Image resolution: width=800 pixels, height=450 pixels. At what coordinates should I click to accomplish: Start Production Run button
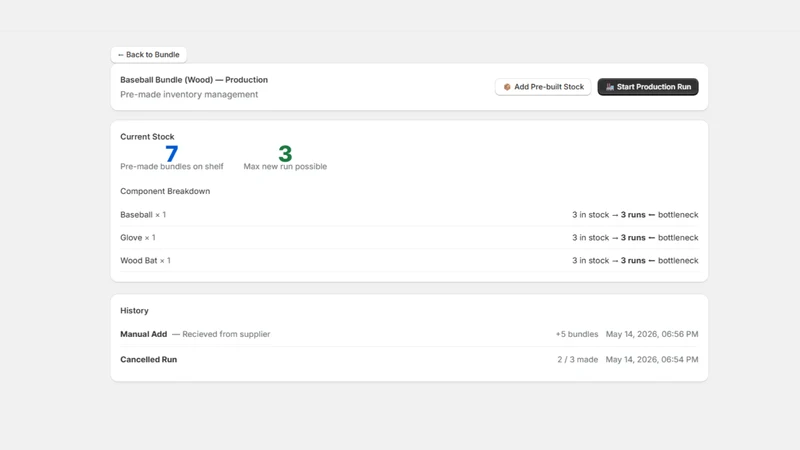click(648, 87)
